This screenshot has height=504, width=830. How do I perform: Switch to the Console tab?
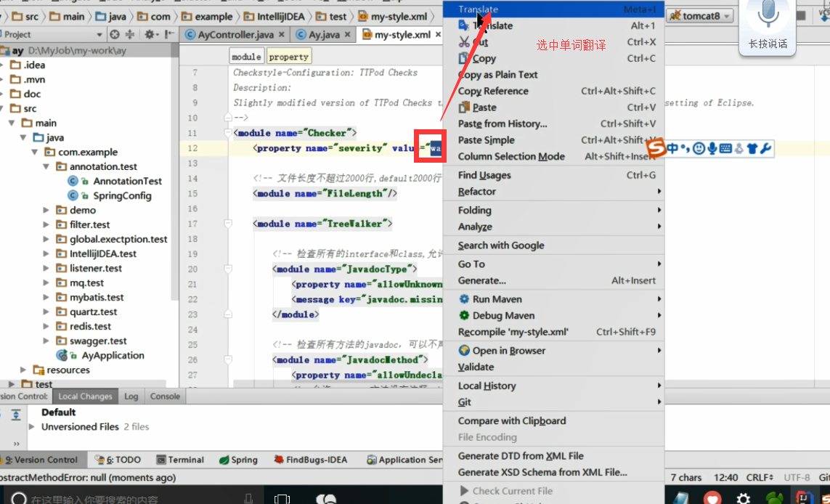pyautogui.click(x=165, y=396)
